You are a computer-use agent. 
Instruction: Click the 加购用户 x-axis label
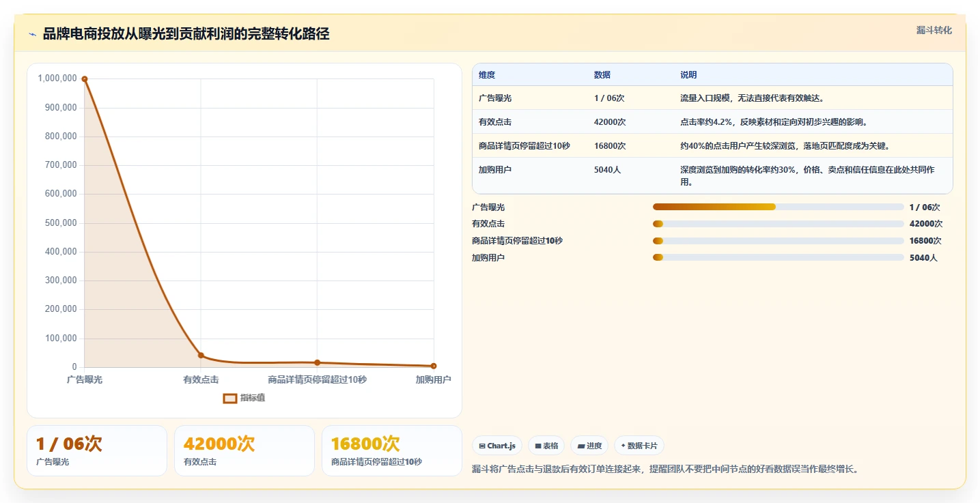click(434, 379)
